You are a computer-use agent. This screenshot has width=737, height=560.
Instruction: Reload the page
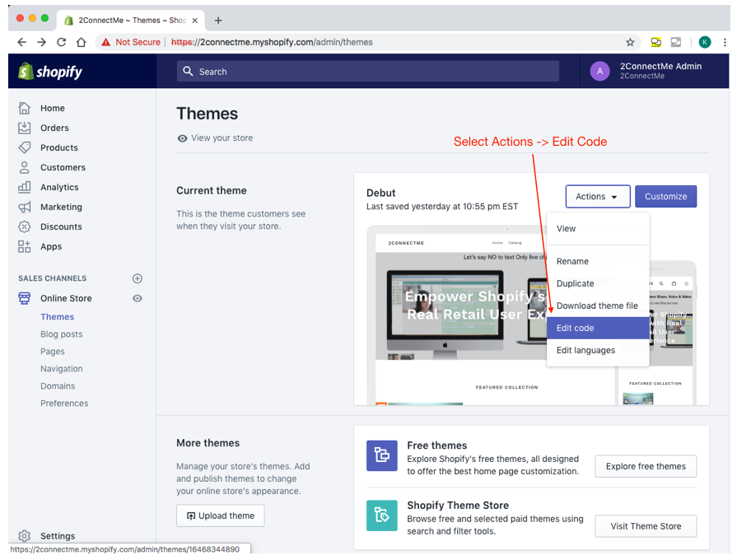62,42
